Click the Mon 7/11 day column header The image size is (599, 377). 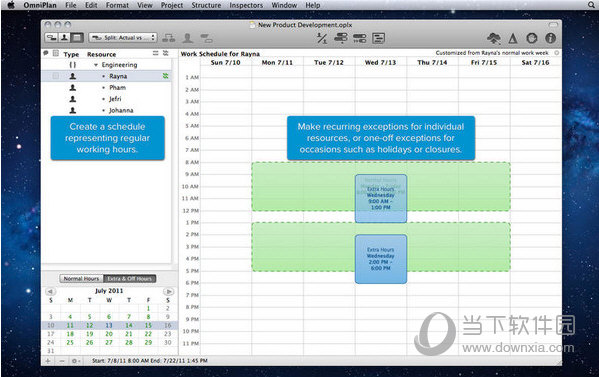277,62
